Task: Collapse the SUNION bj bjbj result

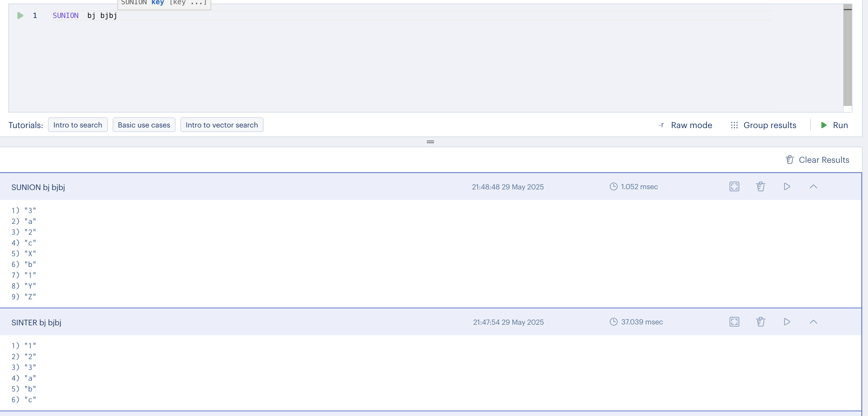Action: 813,186
